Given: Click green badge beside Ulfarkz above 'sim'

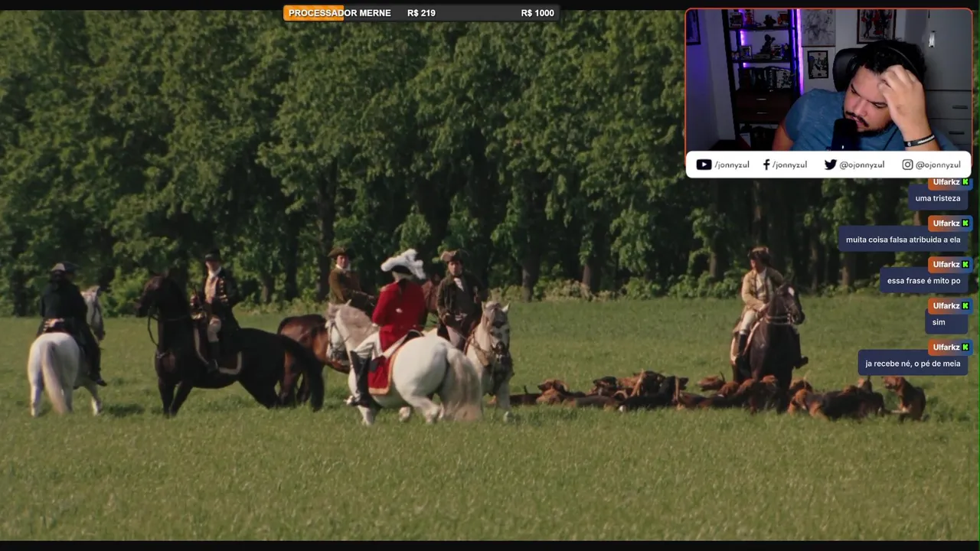Looking at the screenshot, I should 965,306.
